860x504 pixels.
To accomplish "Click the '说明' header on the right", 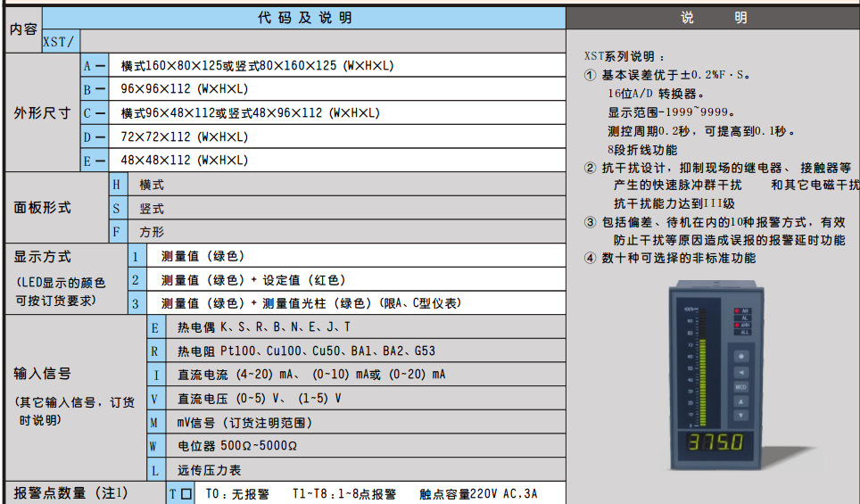I will [x=713, y=18].
